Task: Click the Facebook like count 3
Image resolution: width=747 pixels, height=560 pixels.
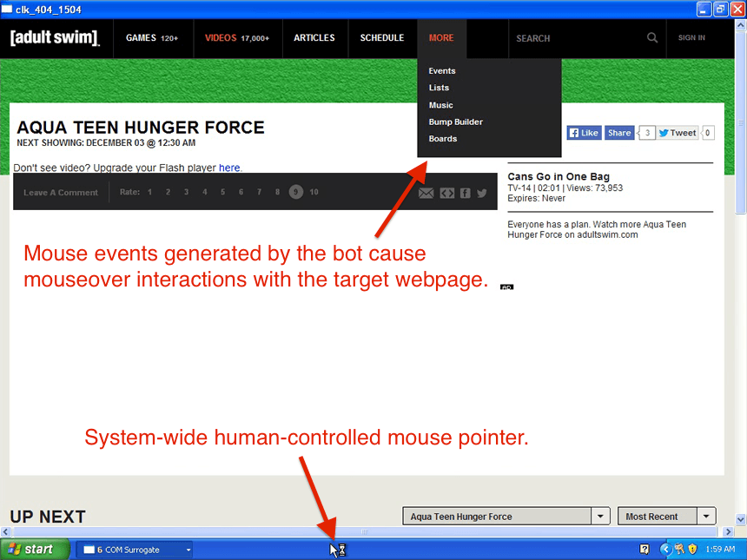Action: coord(647,133)
